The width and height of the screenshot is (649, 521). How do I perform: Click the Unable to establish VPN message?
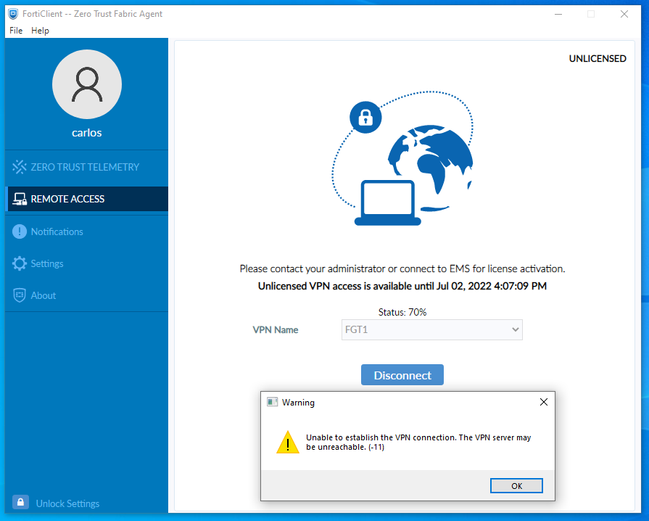pyautogui.click(x=418, y=442)
